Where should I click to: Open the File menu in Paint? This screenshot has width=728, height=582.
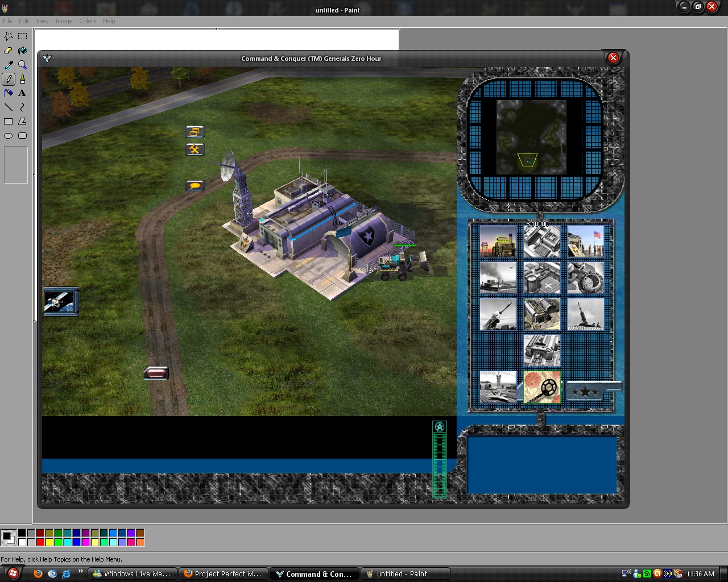click(7, 21)
